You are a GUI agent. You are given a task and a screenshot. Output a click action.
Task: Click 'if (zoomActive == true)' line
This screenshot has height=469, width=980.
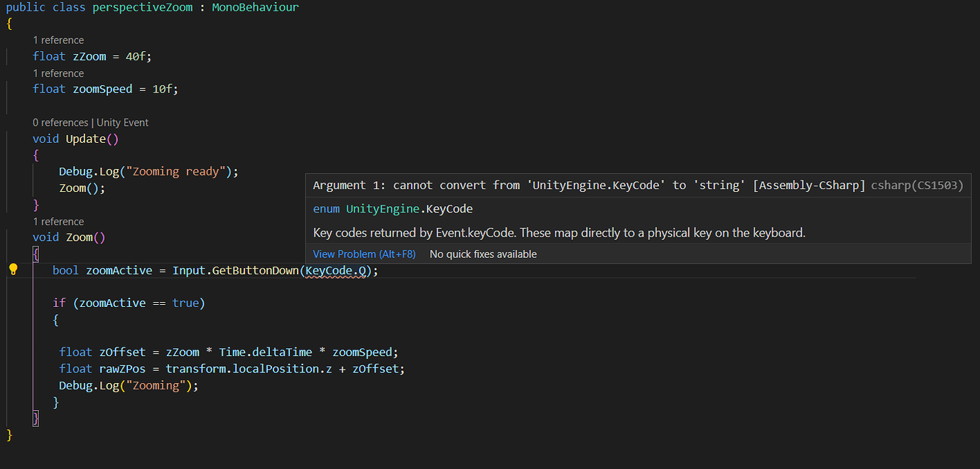129,303
